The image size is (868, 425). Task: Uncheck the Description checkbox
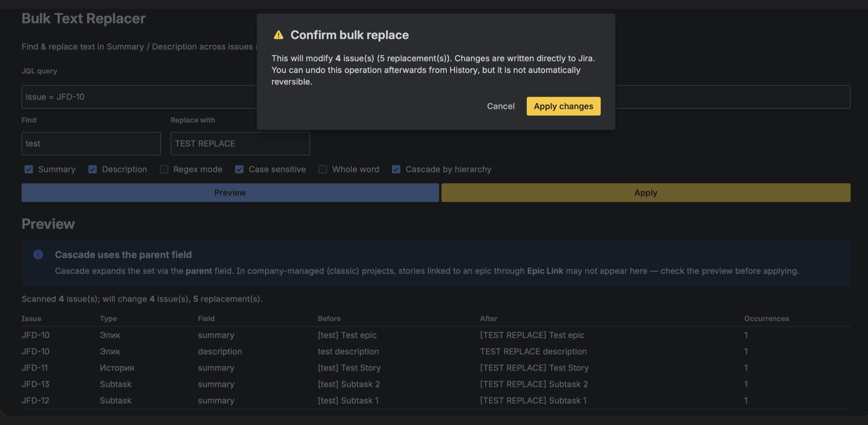click(92, 169)
